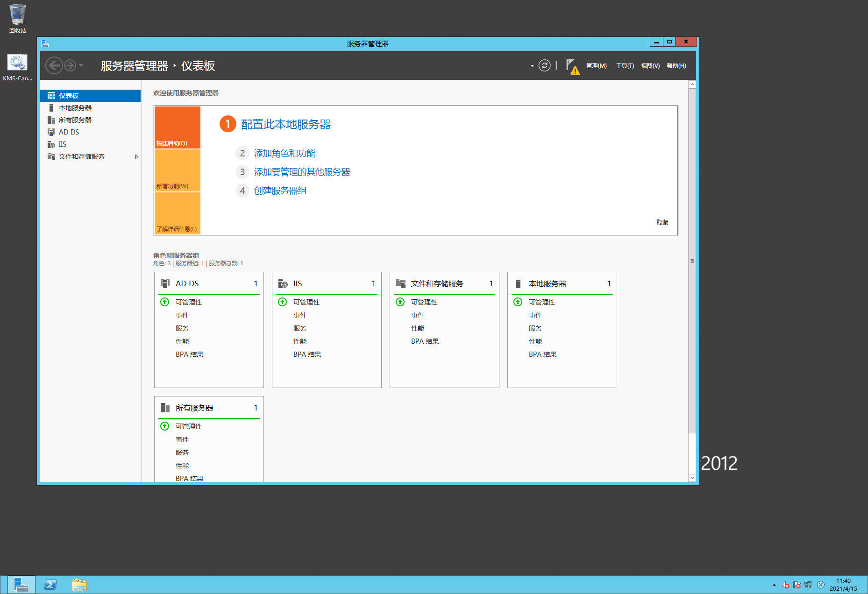The width and height of the screenshot is (868, 594).
Task: Select 仪表板 in the sidebar
Action: coord(90,96)
